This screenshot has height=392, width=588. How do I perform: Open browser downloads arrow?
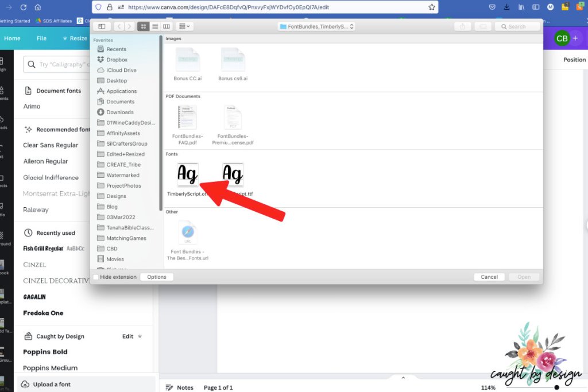coord(506,7)
